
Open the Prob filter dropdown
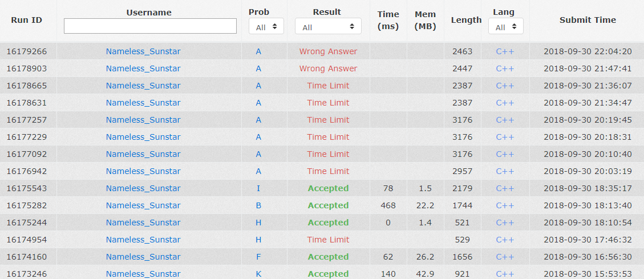click(266, 27)
